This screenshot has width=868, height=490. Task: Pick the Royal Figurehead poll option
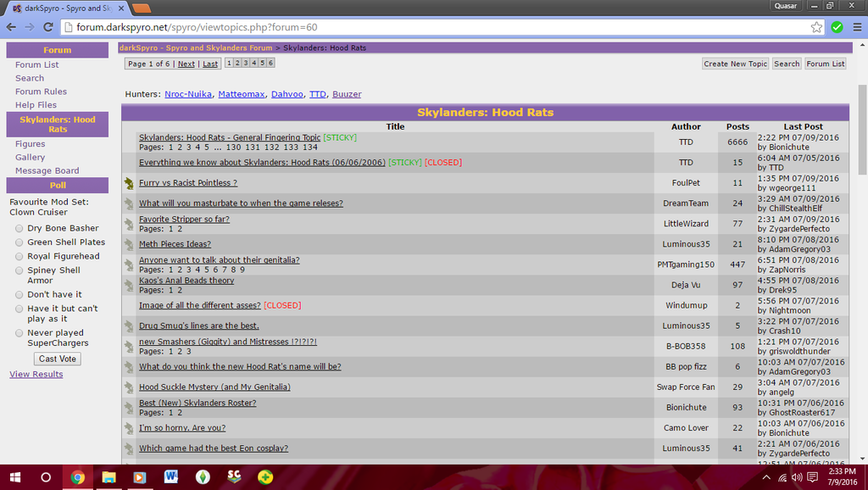point(17,257)
